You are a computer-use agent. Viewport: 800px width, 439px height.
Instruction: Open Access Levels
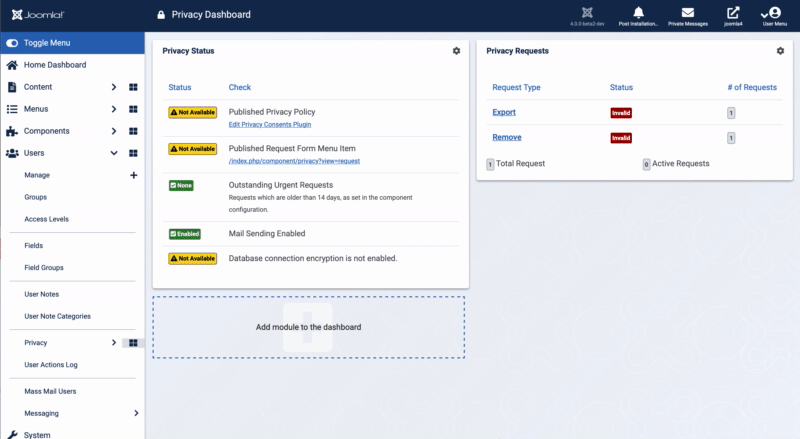click(46, 219)
